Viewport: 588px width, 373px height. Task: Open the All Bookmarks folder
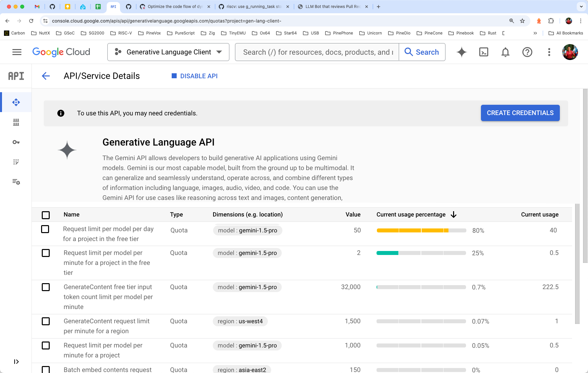point(566,33)
